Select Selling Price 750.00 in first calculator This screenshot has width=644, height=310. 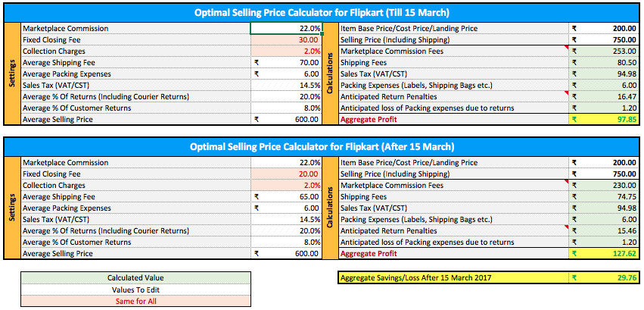(x=604, y=40)
